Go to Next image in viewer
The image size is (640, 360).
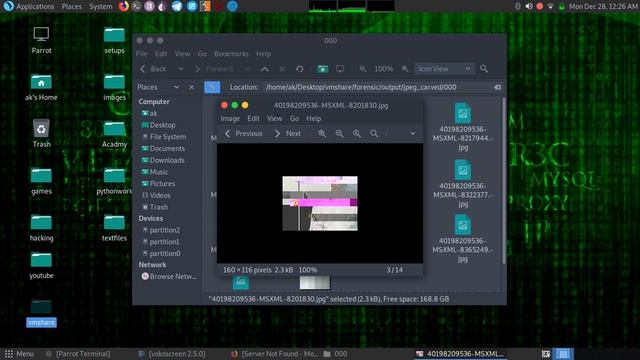tap(288, 133)
